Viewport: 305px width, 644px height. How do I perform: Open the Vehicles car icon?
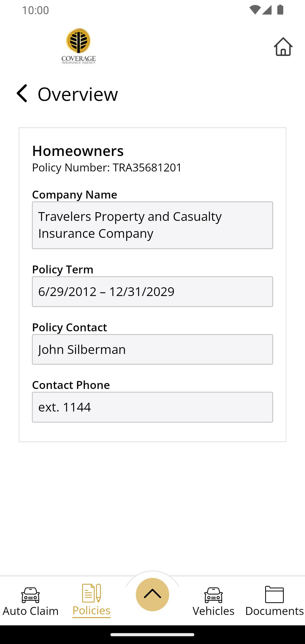[x=213, y=595]
